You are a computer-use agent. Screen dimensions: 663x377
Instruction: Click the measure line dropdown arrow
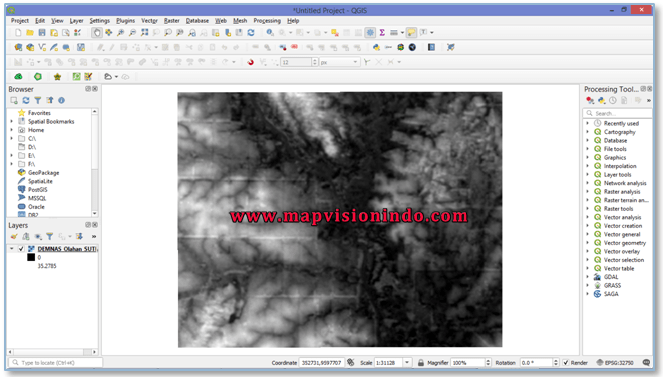[402, 33]
